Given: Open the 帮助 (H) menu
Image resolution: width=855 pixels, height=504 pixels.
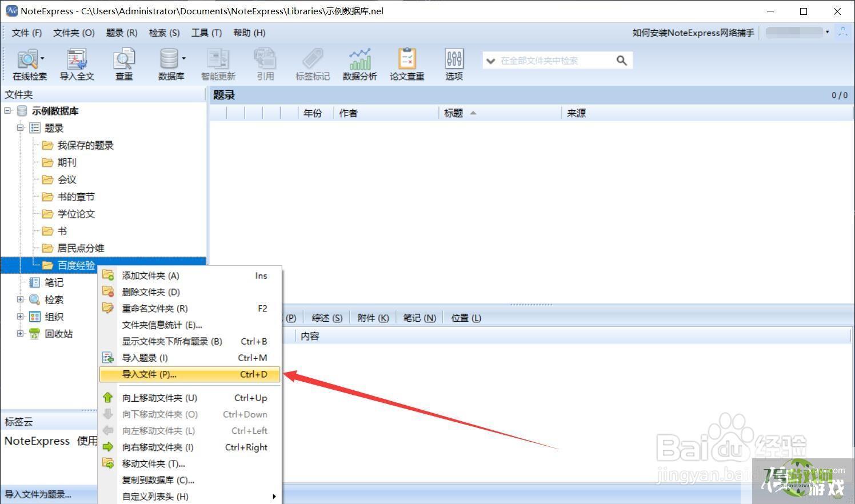Looking at the screenshot, I should 249,33.
